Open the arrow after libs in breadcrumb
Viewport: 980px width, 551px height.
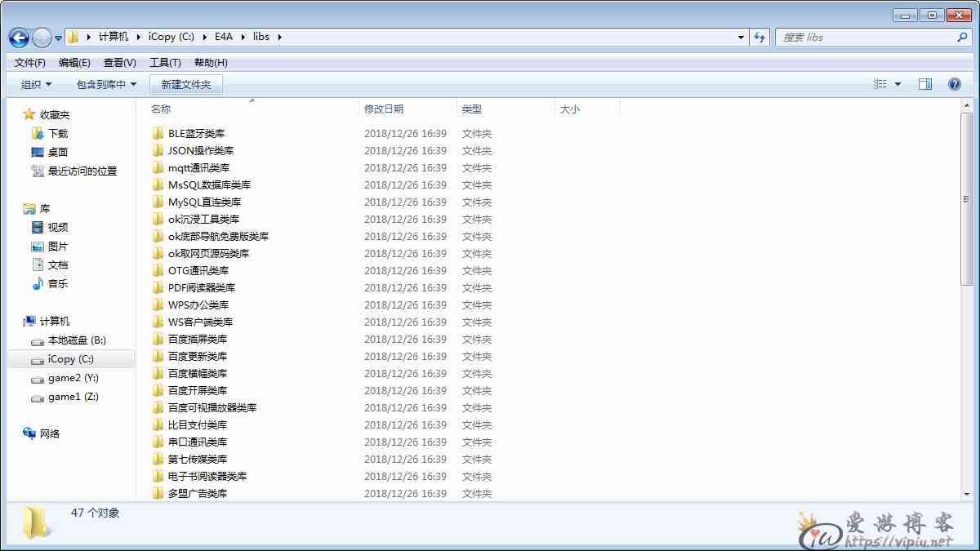pos(279,37)
